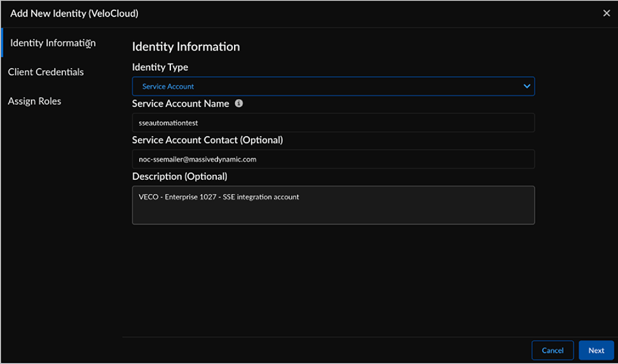
Task: Switch to the Client Credentials step
Action: click(46, 72)
